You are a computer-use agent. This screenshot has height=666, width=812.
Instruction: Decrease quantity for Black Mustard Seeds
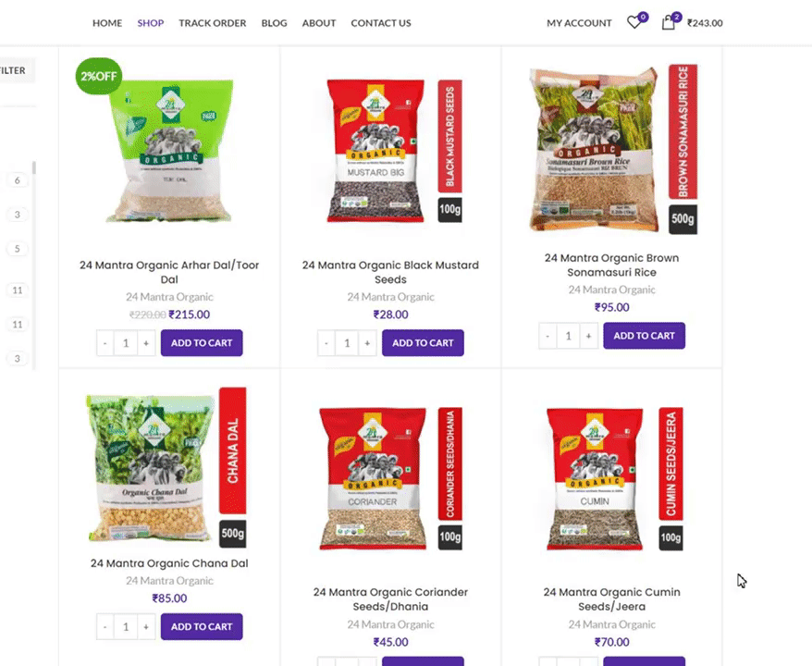click(x=326, y=343)
